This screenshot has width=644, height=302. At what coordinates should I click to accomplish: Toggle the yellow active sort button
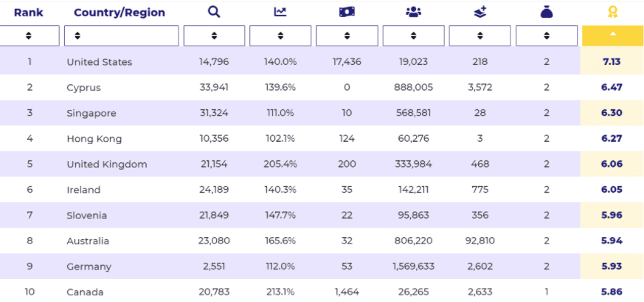(x=612, y=35)
